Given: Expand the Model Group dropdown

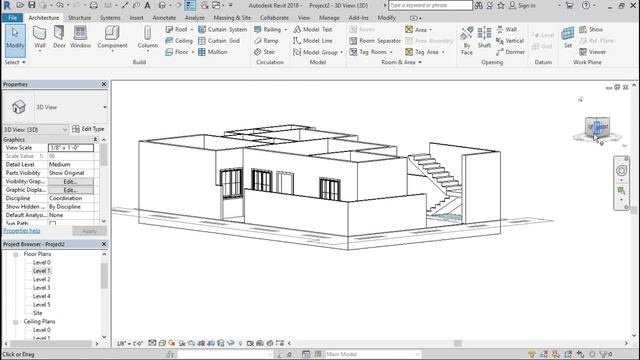Looking at the screenshot, I should (341, 53).
